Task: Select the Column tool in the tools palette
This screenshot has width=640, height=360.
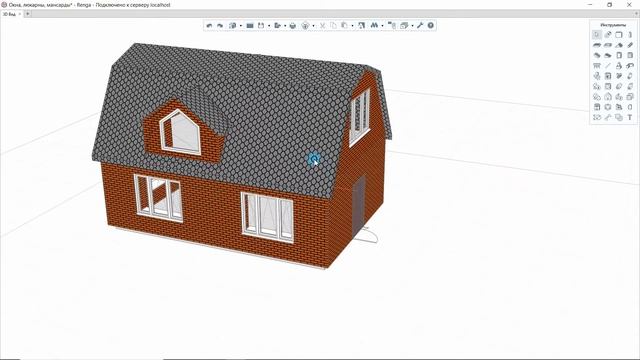Action: 630,35
